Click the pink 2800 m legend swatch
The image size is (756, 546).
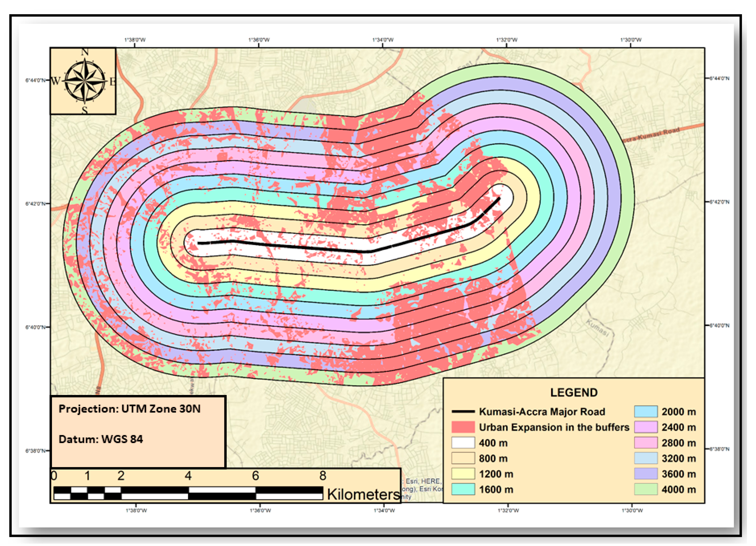pyautogui.click(x=646, y=443)
